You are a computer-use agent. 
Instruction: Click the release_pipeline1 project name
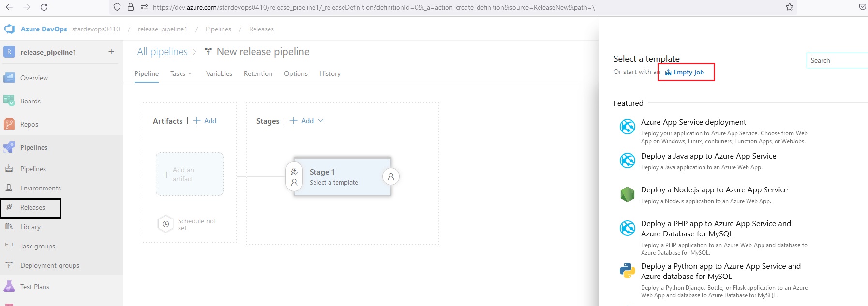[x=48, y=52]
